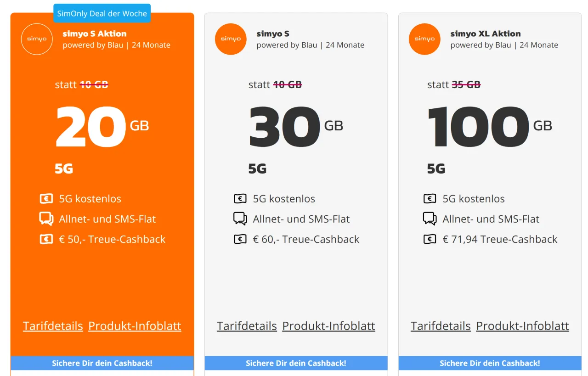Click the simyo logo on the XL Aktion card
Screen dimensions: 588x376
424,39
